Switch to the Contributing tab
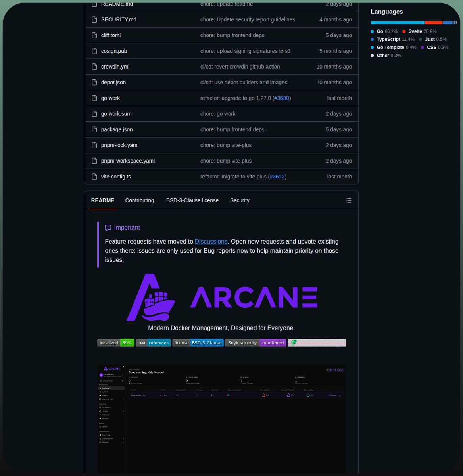This screenshot has width=463, height=476. pyautogui.click(x=140, y=200)
